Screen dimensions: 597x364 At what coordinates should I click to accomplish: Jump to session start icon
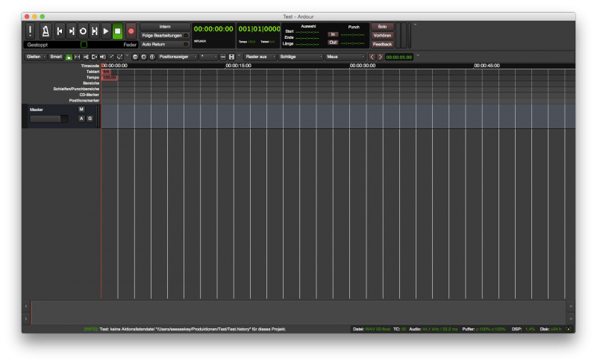(60, 31)
